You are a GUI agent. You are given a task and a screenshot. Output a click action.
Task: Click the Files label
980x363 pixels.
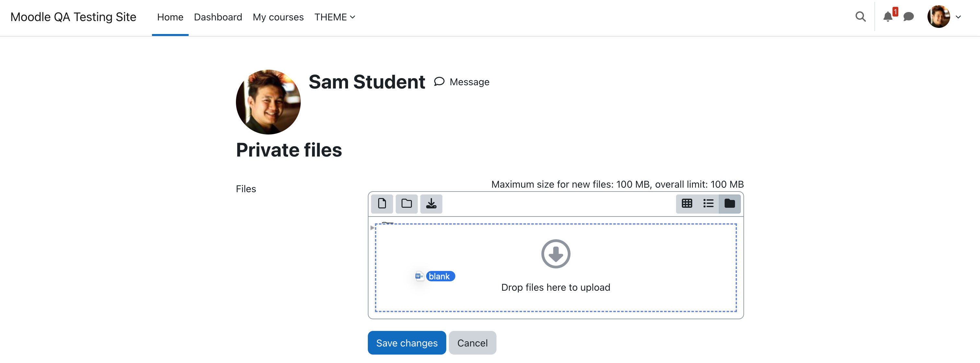[246, 189]
